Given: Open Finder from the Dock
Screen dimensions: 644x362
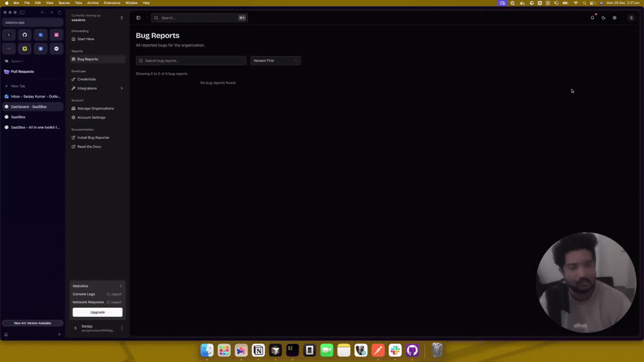Looking at the screenshot, I should 207,350.
